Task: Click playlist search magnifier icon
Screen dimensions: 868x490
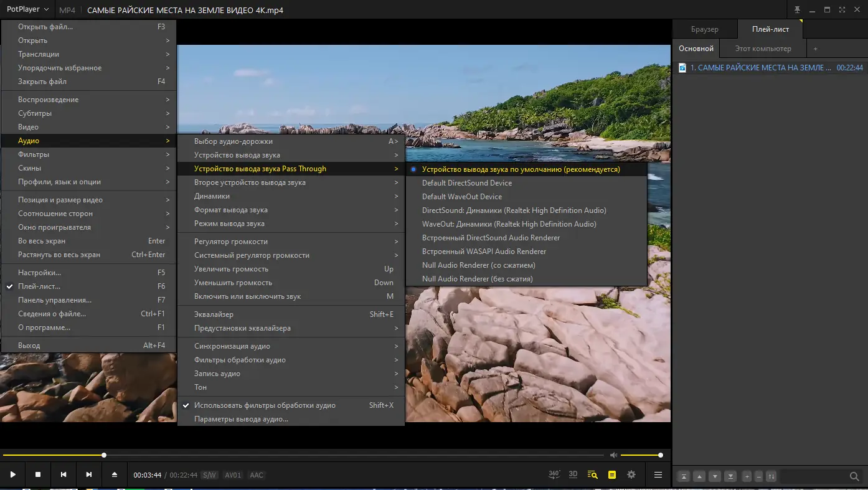Action: [x=854, y=476]
